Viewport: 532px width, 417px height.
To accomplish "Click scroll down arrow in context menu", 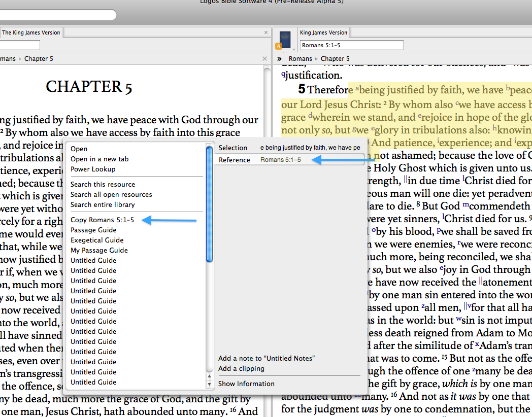I will 209,384.
